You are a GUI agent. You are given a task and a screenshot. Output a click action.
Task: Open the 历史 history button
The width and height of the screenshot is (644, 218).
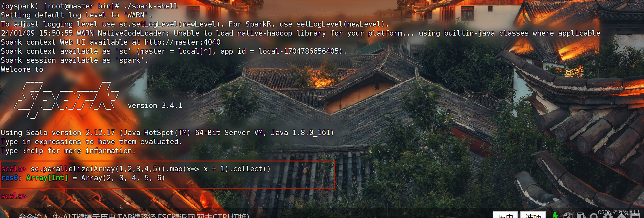(505, 215)
